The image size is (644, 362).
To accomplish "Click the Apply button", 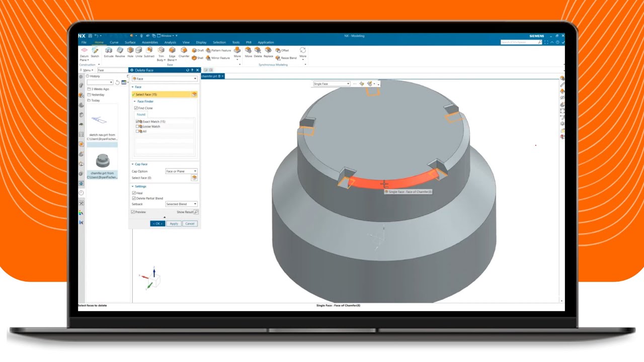I will pos(174,224).
